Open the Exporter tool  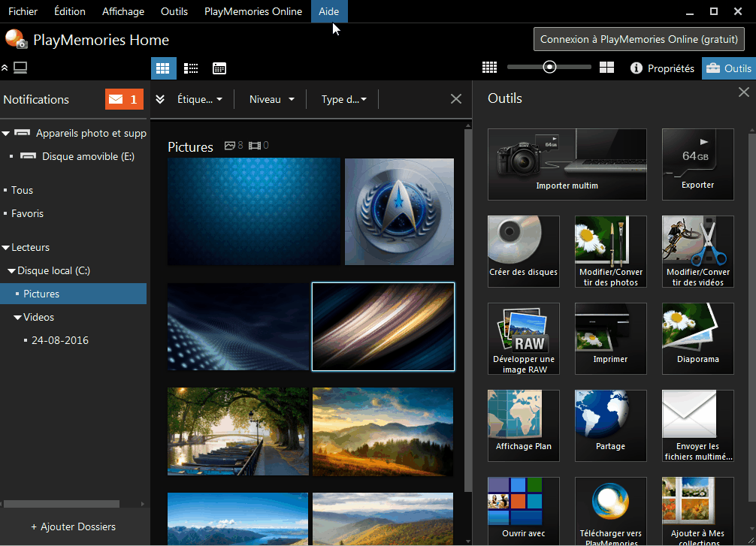(x=697, y=164)
